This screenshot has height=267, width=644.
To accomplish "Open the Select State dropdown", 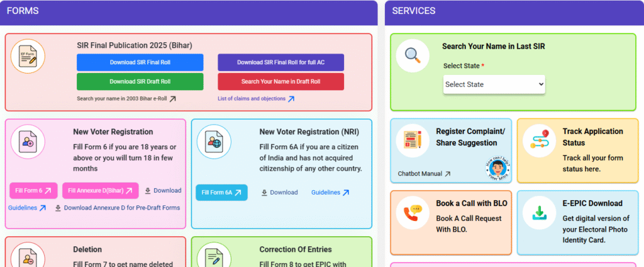I will tap(494, 84).
